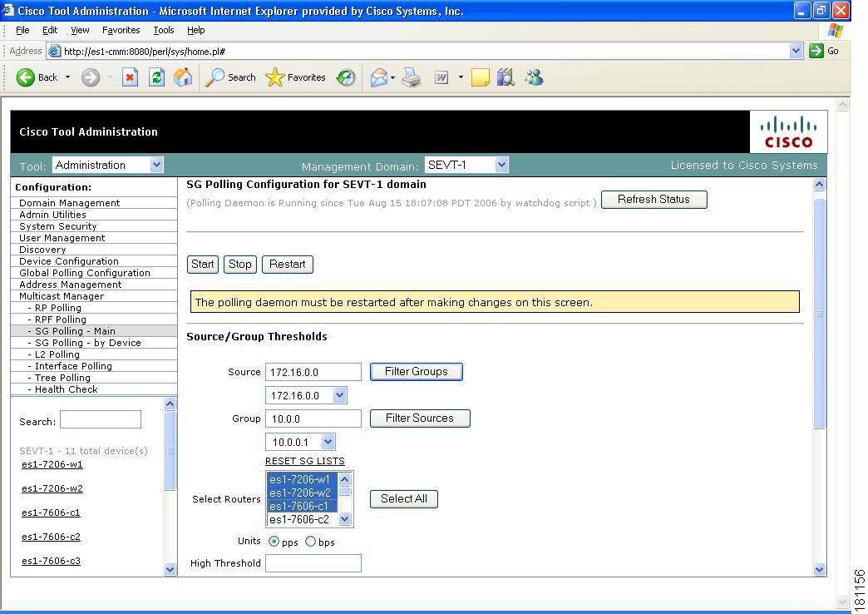Click the Filter Sources button
The width and height of the screenshot is (868, 614).
point(420,418)
